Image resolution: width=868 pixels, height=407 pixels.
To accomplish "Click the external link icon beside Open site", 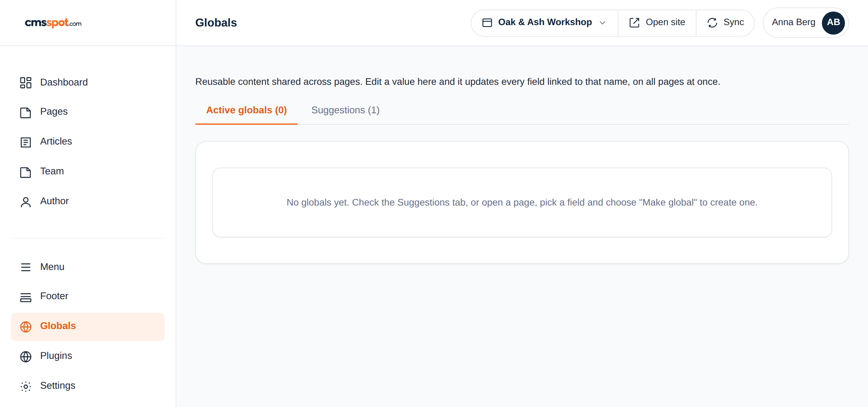I will click(x=634, y=23).
